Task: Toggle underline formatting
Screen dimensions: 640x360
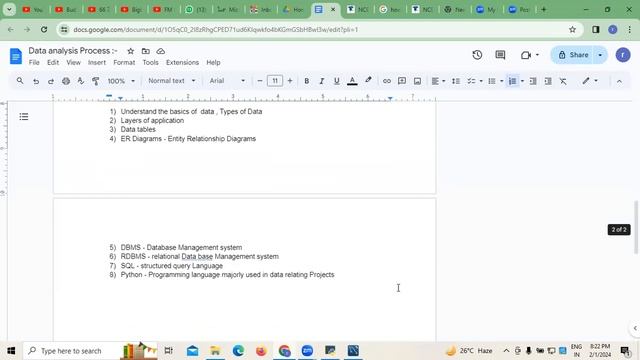Action: coord(337,81)
